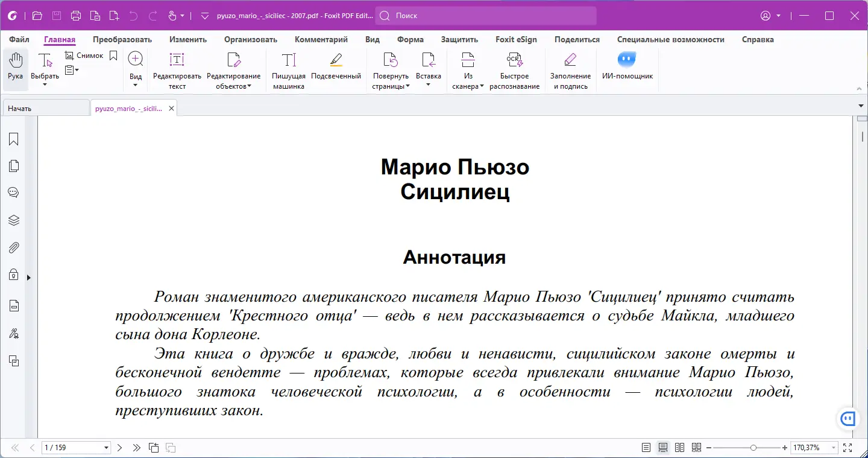Screen dimensions: 868x458
Task: Open the Layers panel in sidebar
Action: click(13, 220)
